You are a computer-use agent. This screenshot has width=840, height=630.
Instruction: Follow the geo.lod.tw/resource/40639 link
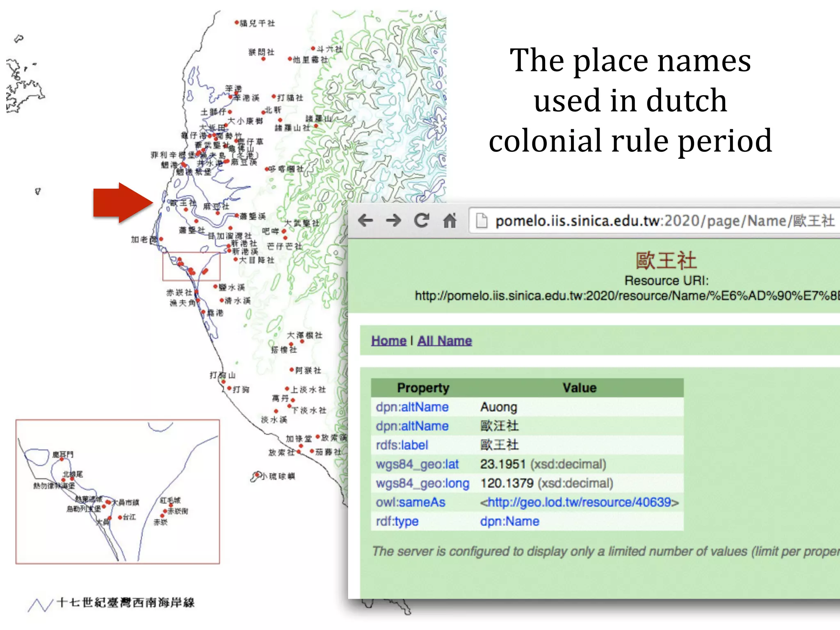[580, 502]
